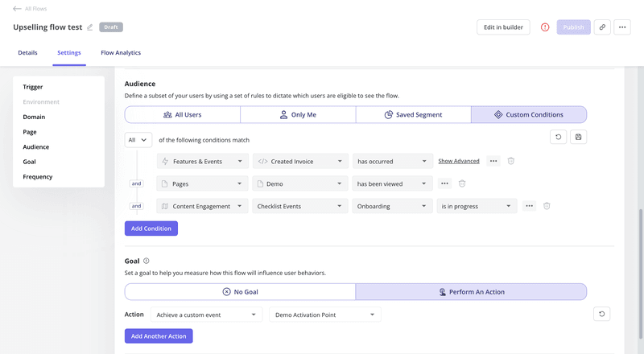The image size is (644, 354).
Task: Click the Edit in builder button
Action: pos(503,27)
